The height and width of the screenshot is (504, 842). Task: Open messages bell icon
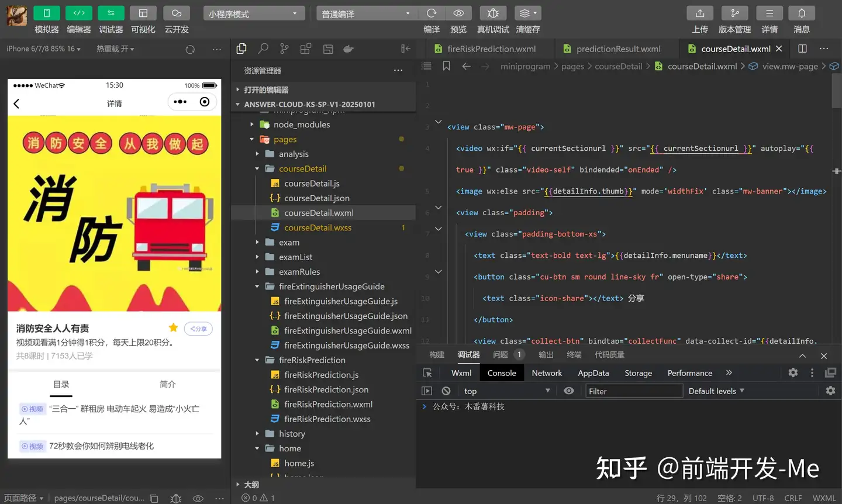[802, 13]
